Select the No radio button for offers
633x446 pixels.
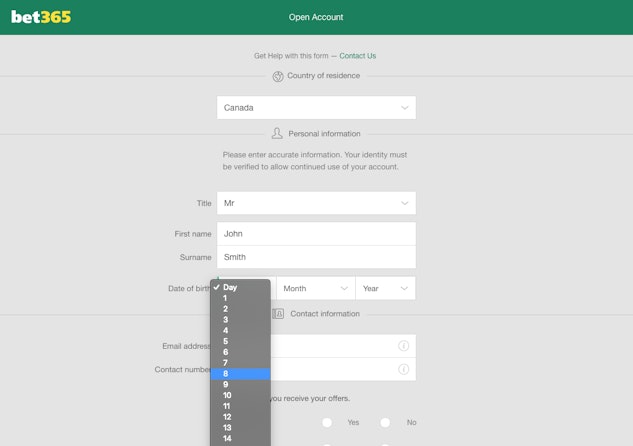pos(385,423)
